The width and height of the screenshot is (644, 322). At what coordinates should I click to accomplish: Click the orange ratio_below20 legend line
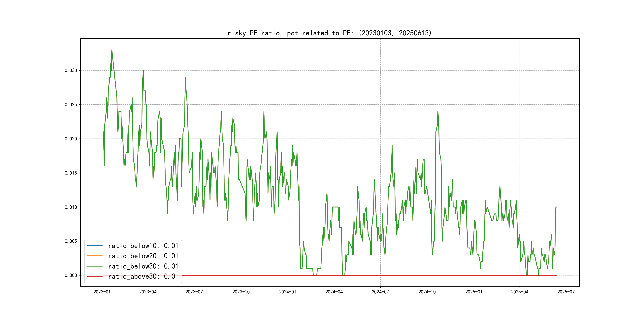click(x=94, y=256)
